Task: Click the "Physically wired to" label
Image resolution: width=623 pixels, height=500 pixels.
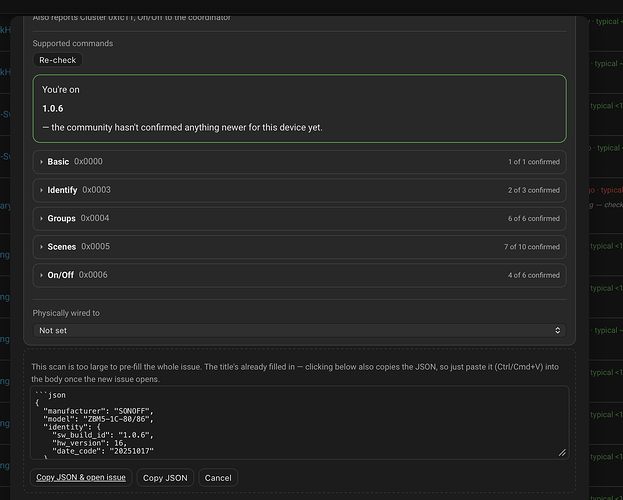Action: coord(66,313)
